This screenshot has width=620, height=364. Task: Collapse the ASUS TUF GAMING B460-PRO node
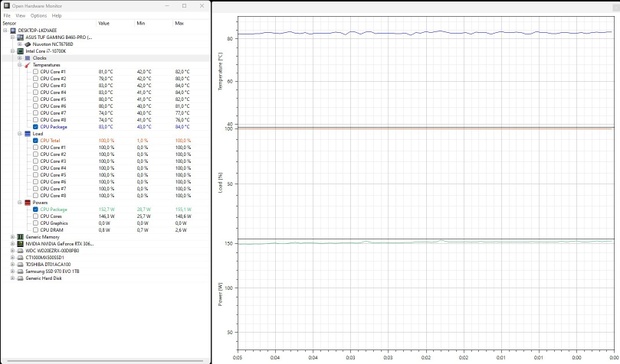coord(13,37)
